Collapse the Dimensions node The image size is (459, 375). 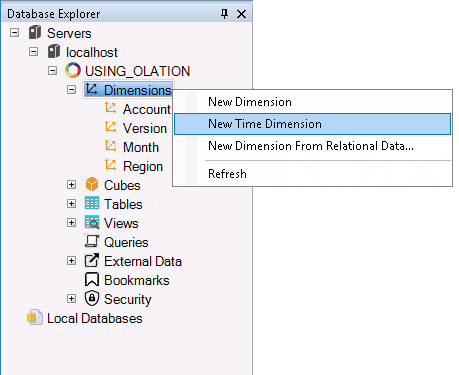(71, 90)
